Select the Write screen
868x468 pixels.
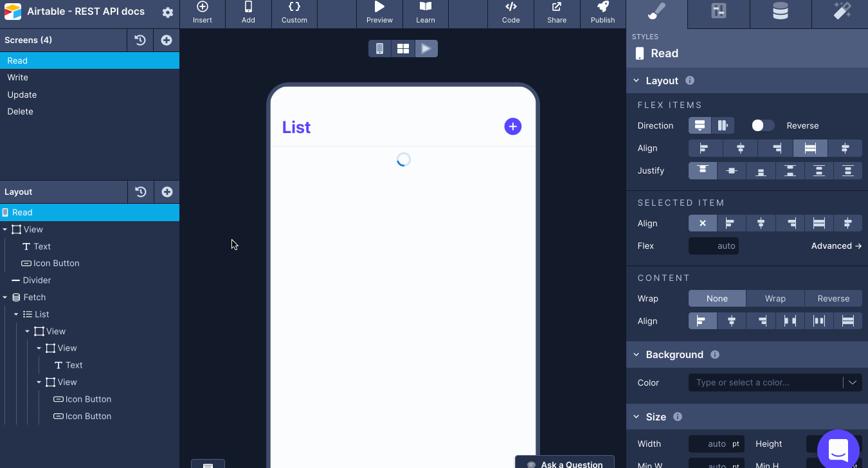point(89,77)
